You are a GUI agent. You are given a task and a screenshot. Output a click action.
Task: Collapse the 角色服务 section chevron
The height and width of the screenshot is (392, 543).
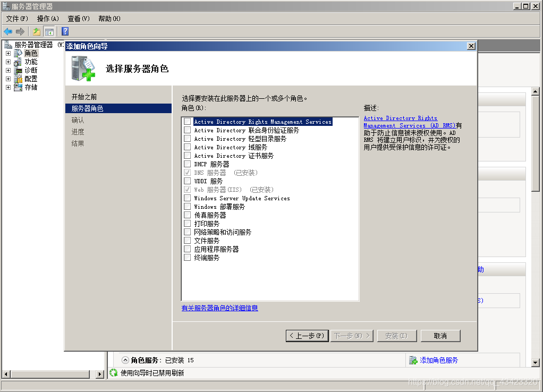125,360
